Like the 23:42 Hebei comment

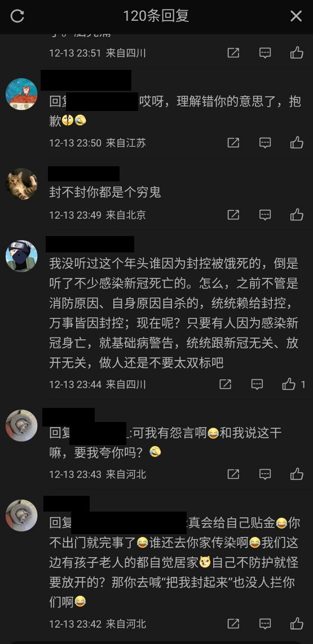point(297,624)
